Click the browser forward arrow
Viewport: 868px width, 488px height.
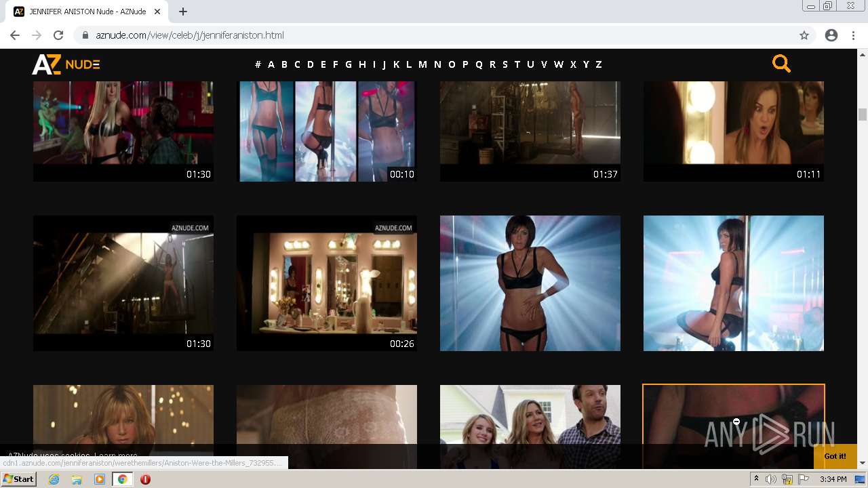37,35
